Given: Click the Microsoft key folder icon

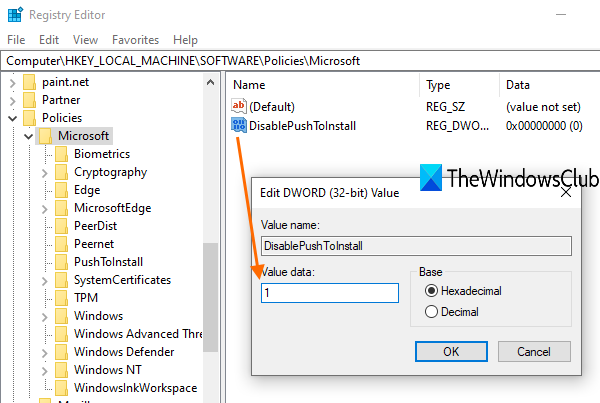Looking at the screenshot, I should 46,136.
